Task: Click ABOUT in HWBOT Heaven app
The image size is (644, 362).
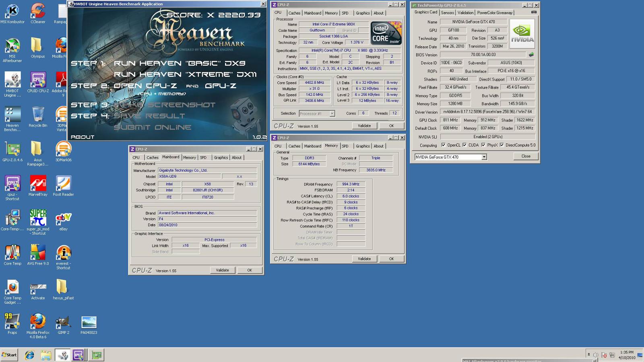Action: click(x=83, y=137)
